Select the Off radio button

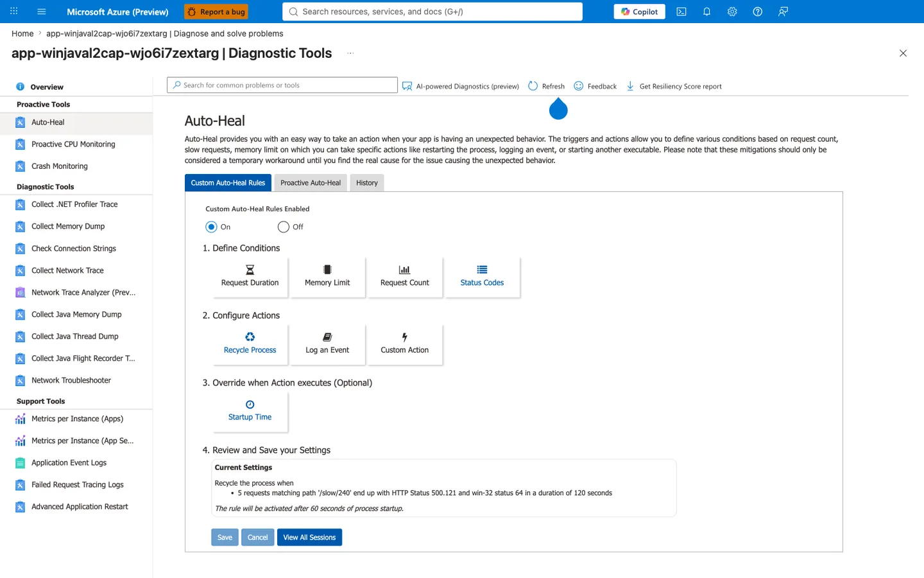[x=284, y=227]
